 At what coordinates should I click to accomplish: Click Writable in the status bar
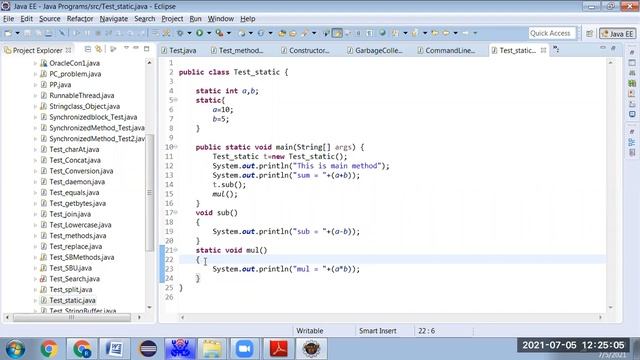[310, 331]
